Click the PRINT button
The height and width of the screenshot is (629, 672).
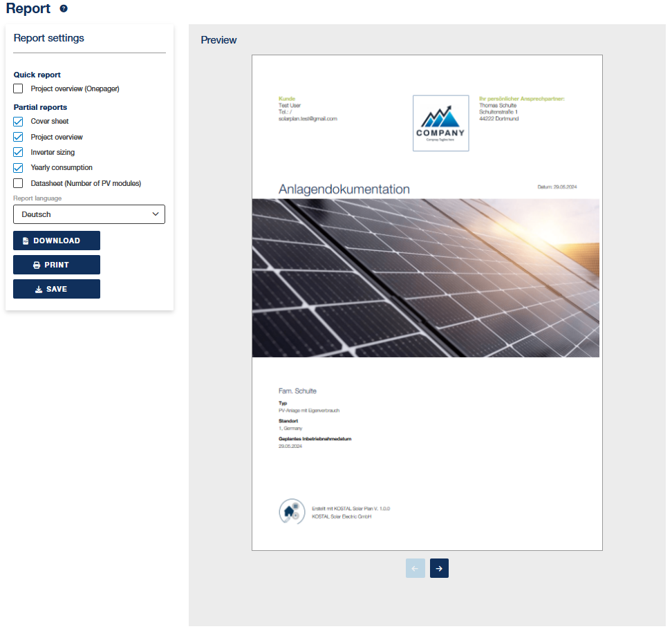(57, 265)
